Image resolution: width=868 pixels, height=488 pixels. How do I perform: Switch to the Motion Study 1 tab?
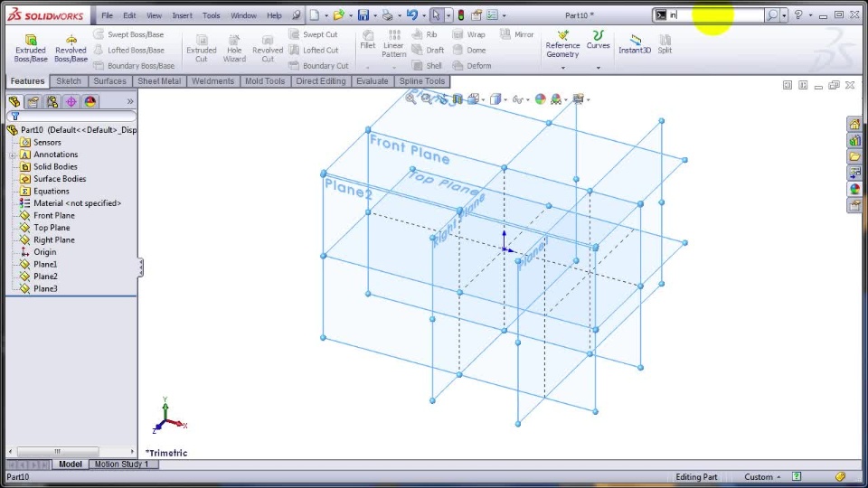coord(122,465)
